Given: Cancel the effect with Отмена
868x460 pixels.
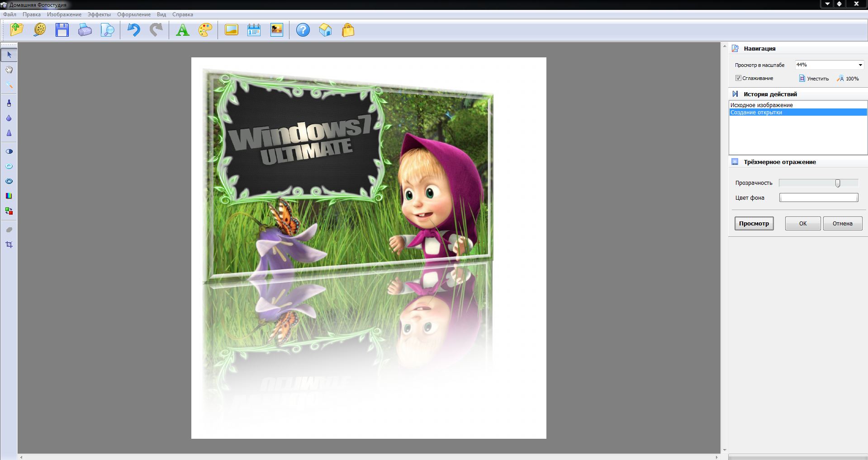Looking at the screenshot, I should pyautogui.click(x=843, y=223).
